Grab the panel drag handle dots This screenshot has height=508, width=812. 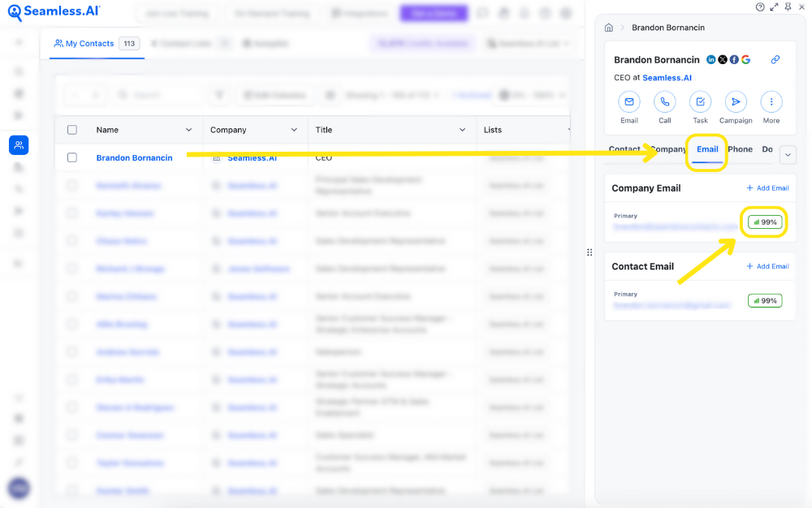pos(590,252)
